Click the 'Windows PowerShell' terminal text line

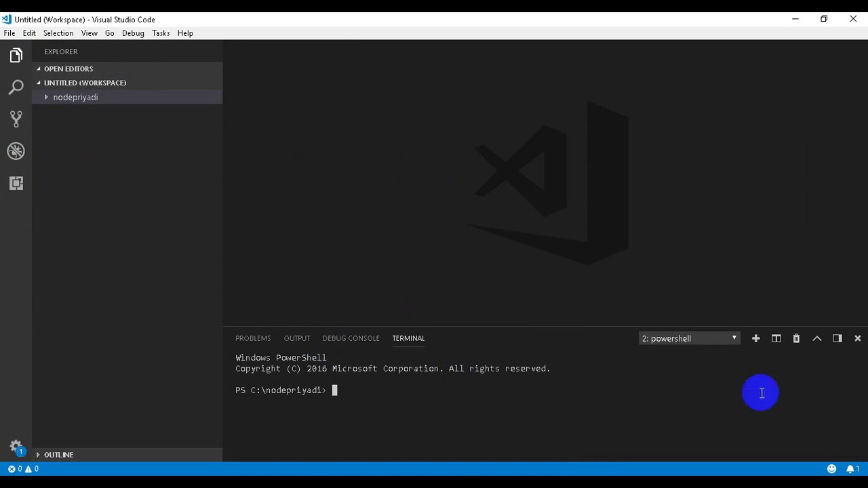(281, 358)
